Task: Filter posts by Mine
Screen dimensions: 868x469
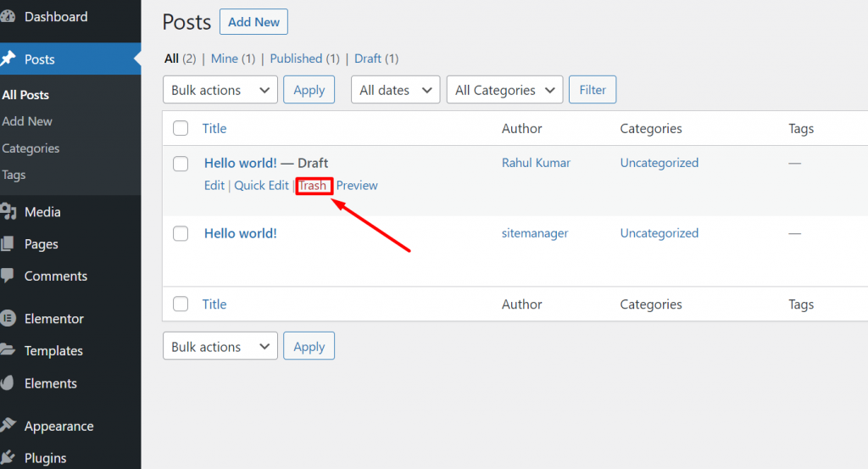Action: pos(224,59)
